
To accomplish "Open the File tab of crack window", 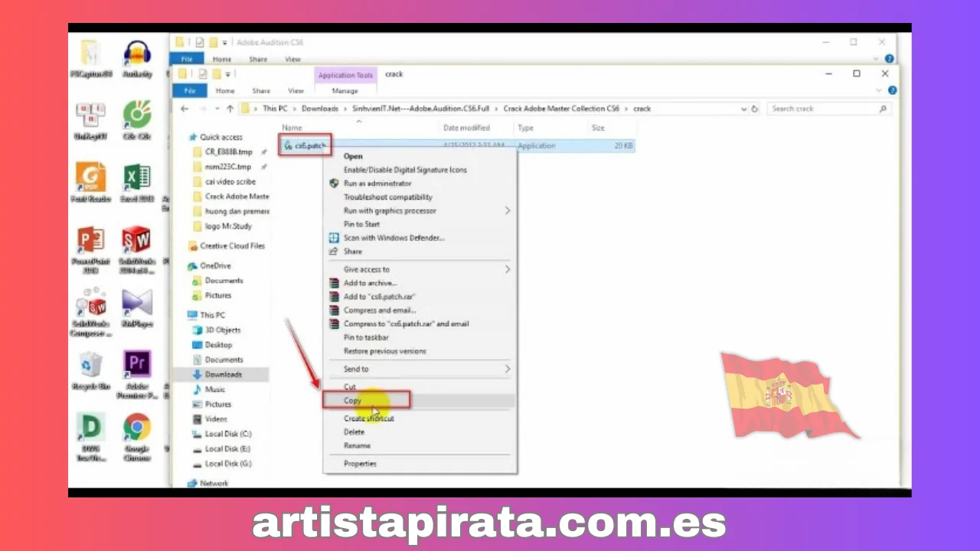I will pyautogui.click(x=189, y=90).
